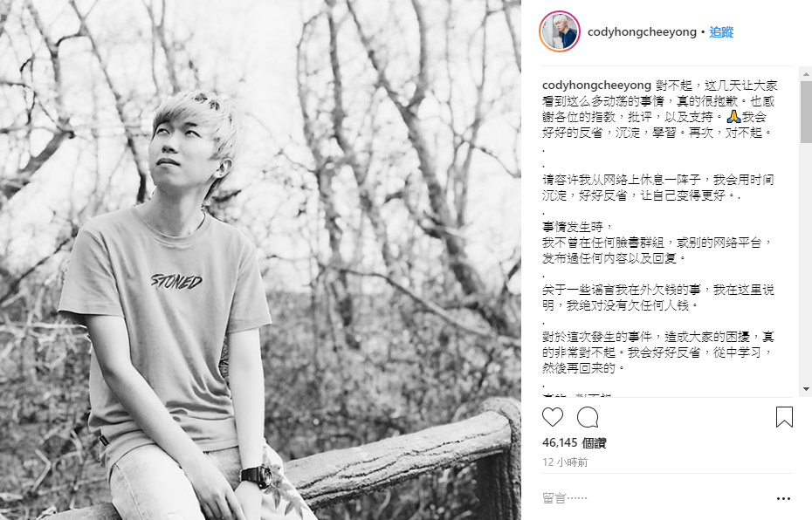Save the post with the bookmark icon
The image size is (812, 520).
click(784, 417)
